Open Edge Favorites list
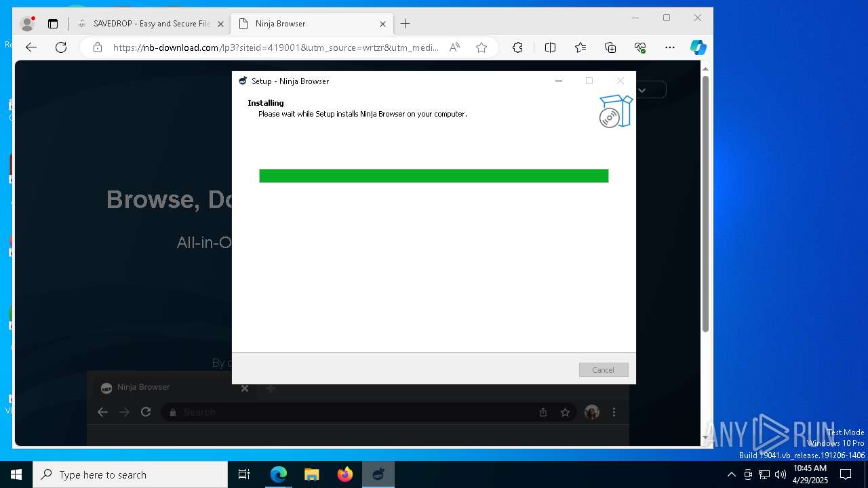The width and height of the screenshot is (868, 488). (x=580, y=47)
